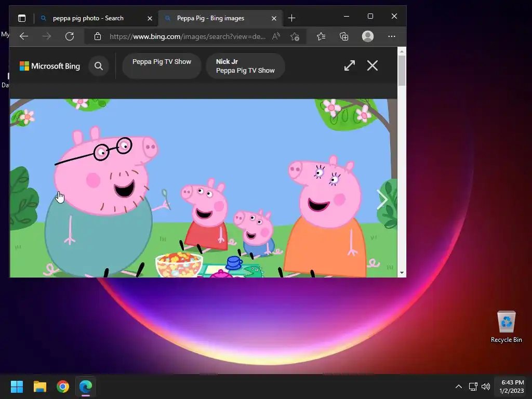Minimize the Edge browser window
Image resolution: width=532 pixels, height=399 pixels.
tap(347, 16)
